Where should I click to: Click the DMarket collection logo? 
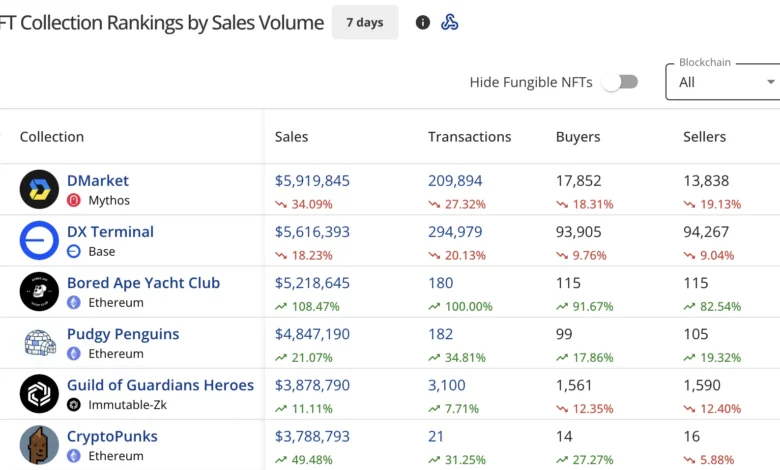click(x=39, y=189)
